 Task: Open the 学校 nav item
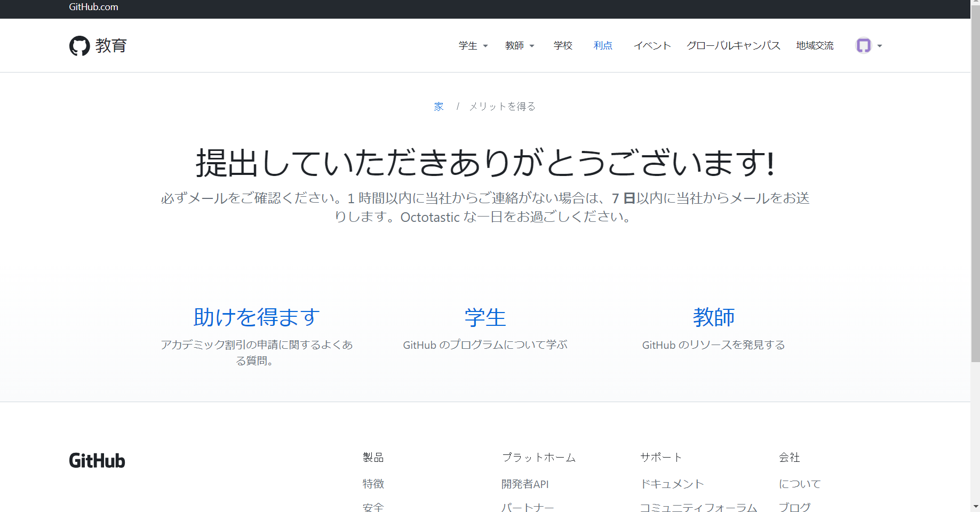pos(563,46)
